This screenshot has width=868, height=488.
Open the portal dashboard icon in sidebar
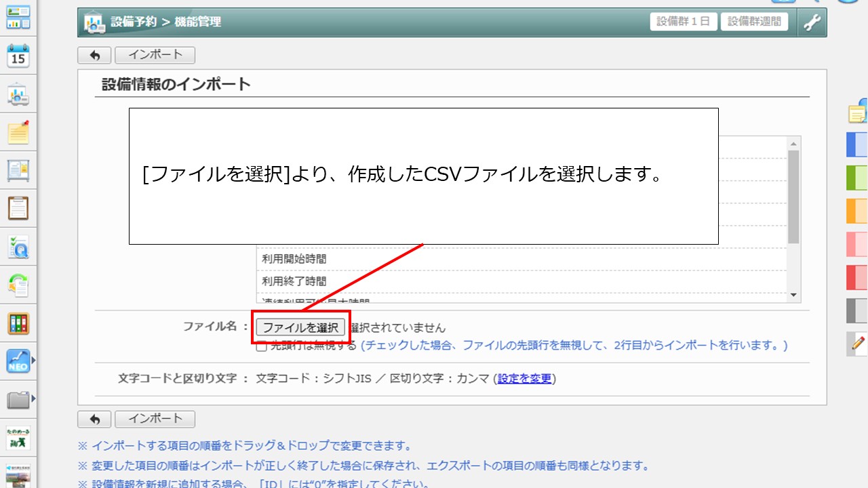tap(18, 18)
